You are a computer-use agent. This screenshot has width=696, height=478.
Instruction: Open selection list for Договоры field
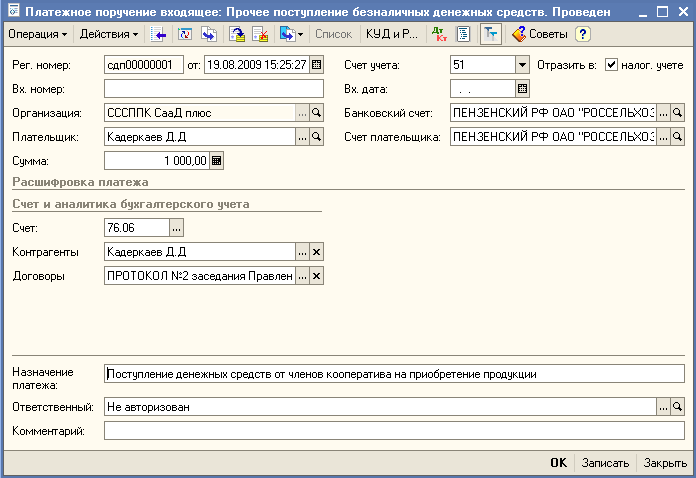point(302,276)
